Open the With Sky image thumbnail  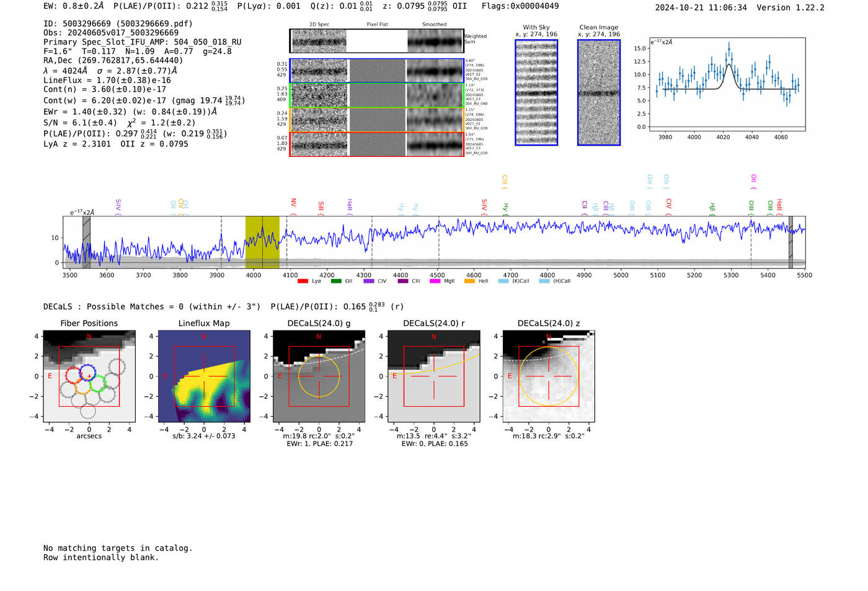tap(536, 93)
